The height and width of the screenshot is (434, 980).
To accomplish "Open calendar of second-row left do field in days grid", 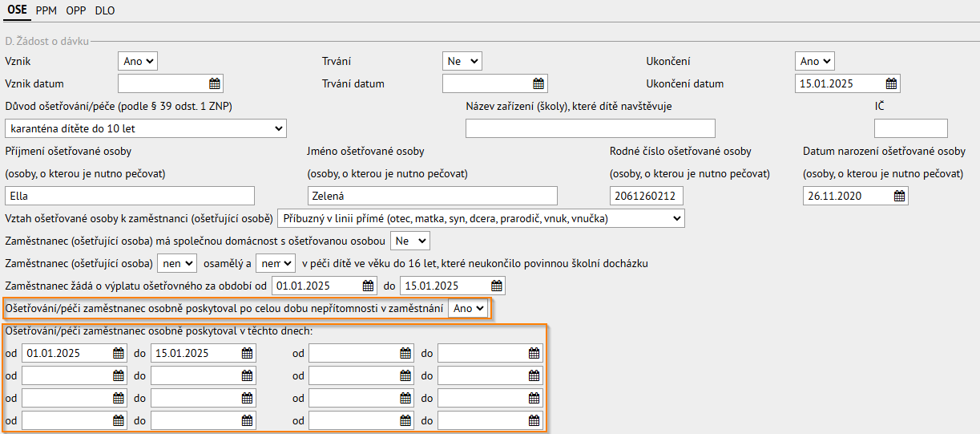I will tap(248, 375).
